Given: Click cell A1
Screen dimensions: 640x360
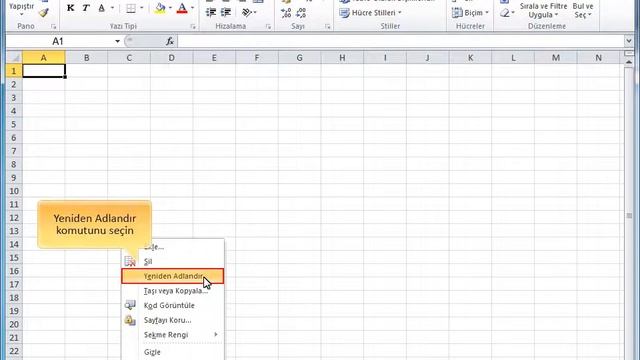Looking at the screenshot, I should (x=44, y=71).
